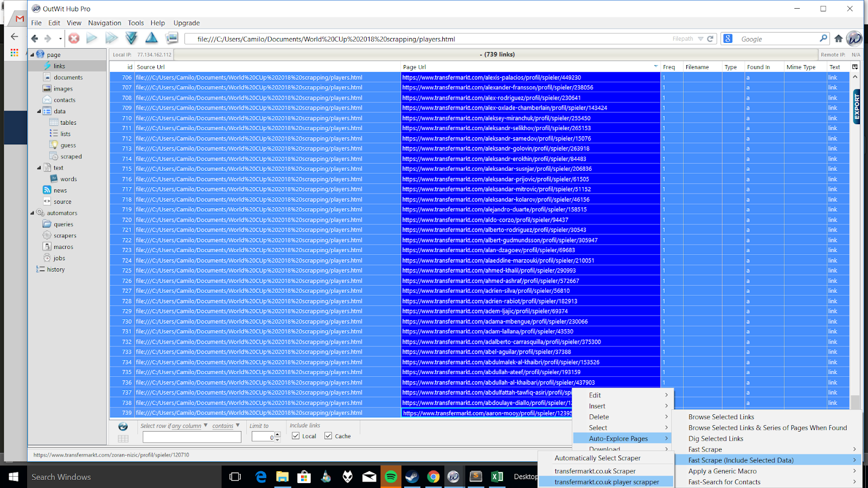The width and height of the screenshot is (868, 488).
Task: Choose 'Automatically Select Scraper' option
Action: [597, 458]
